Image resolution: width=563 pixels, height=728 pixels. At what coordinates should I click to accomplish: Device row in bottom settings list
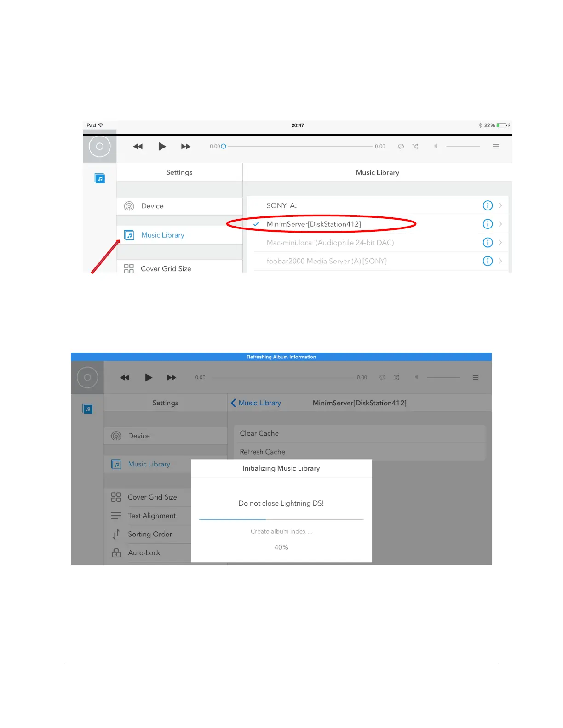click(166, 436)
